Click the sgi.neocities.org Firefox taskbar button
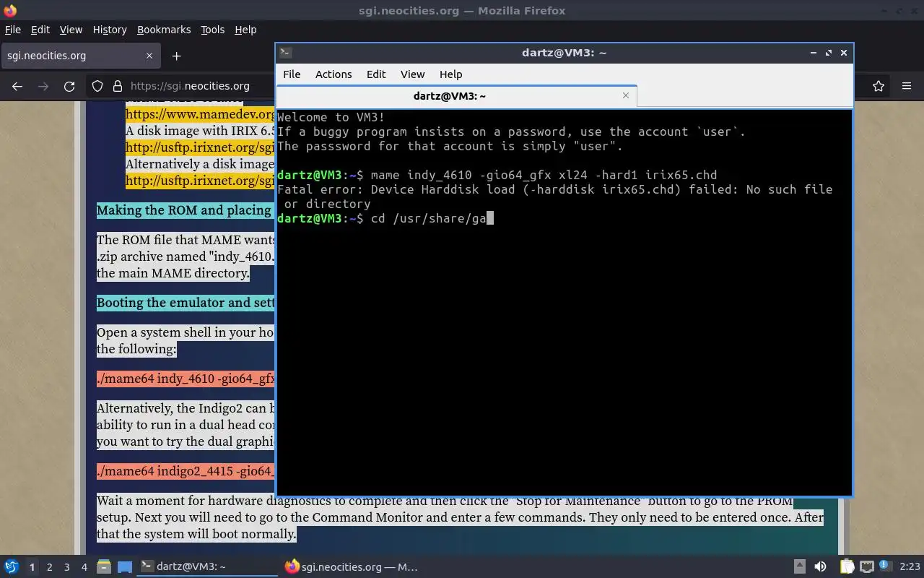 point(352,567)
